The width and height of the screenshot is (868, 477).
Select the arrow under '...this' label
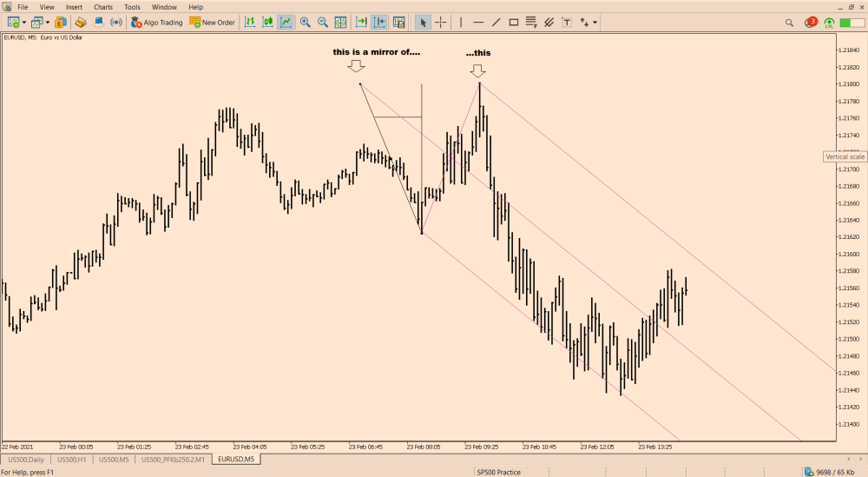point(477,71)
